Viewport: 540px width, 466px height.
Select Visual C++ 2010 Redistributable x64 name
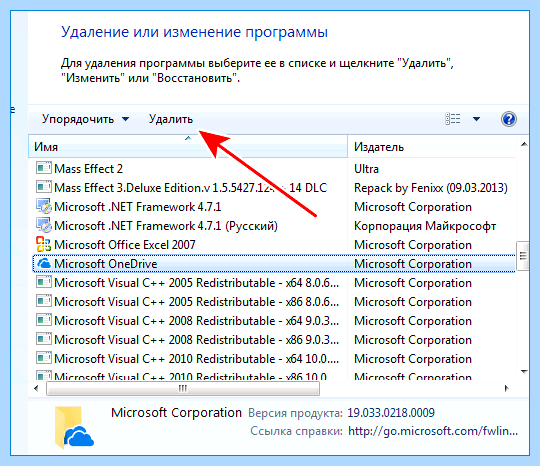[x=197, y=359]
